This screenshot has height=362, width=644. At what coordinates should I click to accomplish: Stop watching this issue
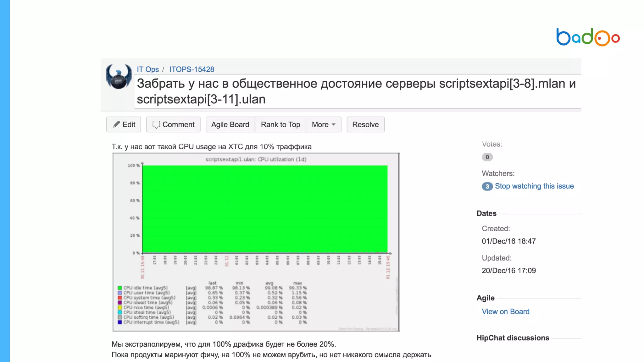tap(534, 186)
